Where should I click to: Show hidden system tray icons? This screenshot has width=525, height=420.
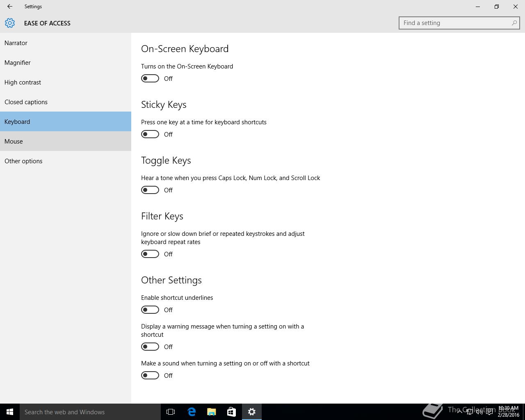coord(460,412)
